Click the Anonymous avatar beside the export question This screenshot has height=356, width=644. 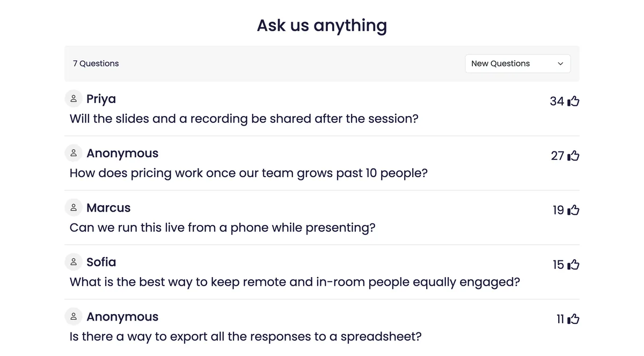[74, 317]
